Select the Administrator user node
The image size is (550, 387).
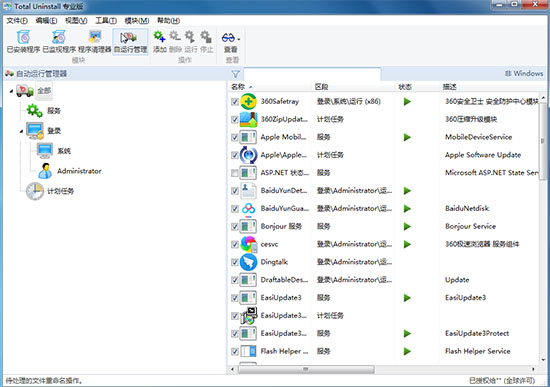(x=69, y=171)
